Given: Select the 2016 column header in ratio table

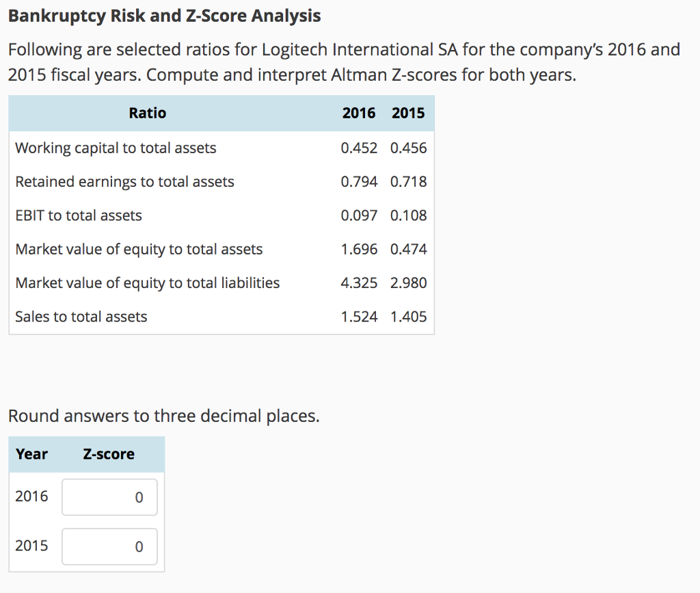Looking at the screenshot, I should point(359,113).
